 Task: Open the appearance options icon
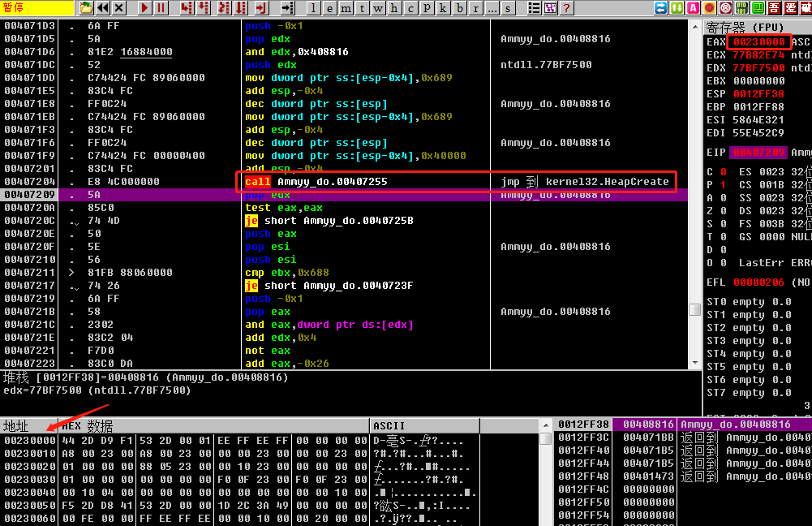[550, 8]
